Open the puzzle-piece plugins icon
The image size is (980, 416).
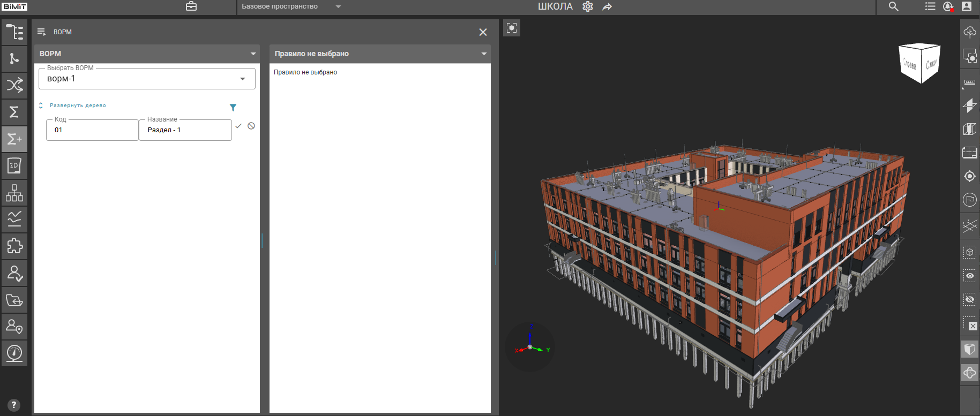(14, 246)
